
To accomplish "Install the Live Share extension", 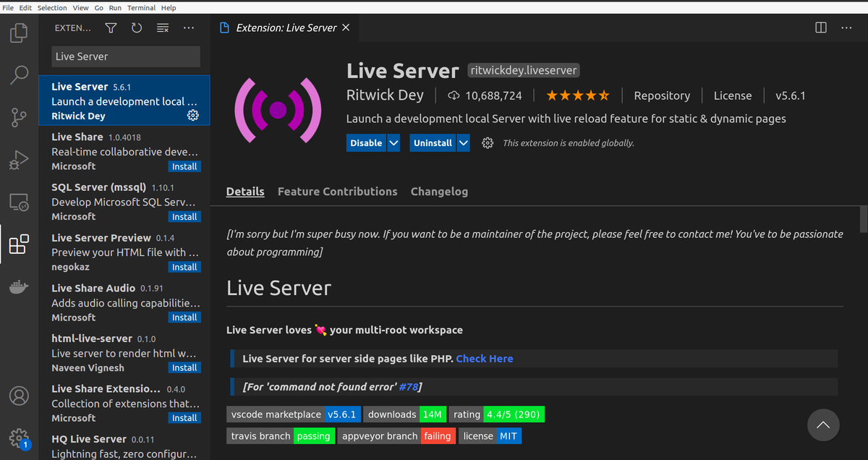I will (x=184, y=166).
